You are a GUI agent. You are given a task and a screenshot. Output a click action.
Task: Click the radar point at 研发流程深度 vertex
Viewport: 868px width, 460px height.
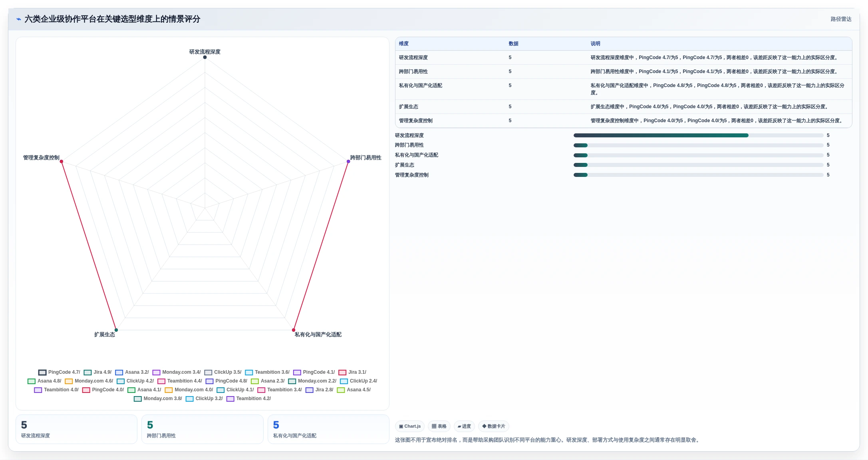[205, 57]
